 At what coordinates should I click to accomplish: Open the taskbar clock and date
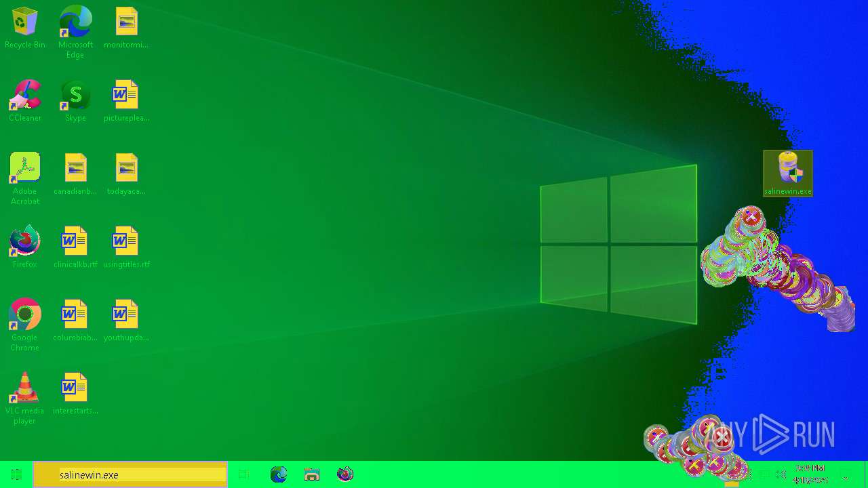[x=811, y=474]
